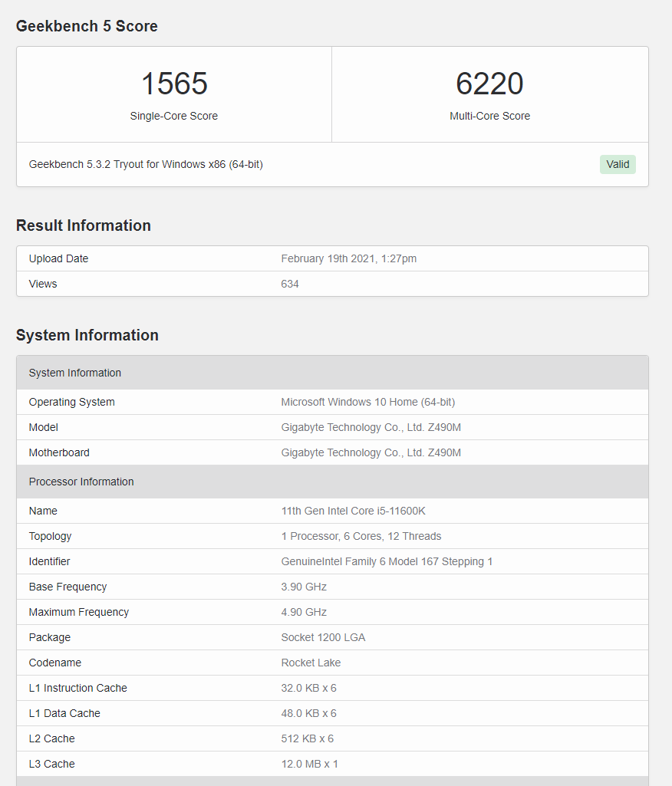Click the Upload Date label

[x=58, y=258]
